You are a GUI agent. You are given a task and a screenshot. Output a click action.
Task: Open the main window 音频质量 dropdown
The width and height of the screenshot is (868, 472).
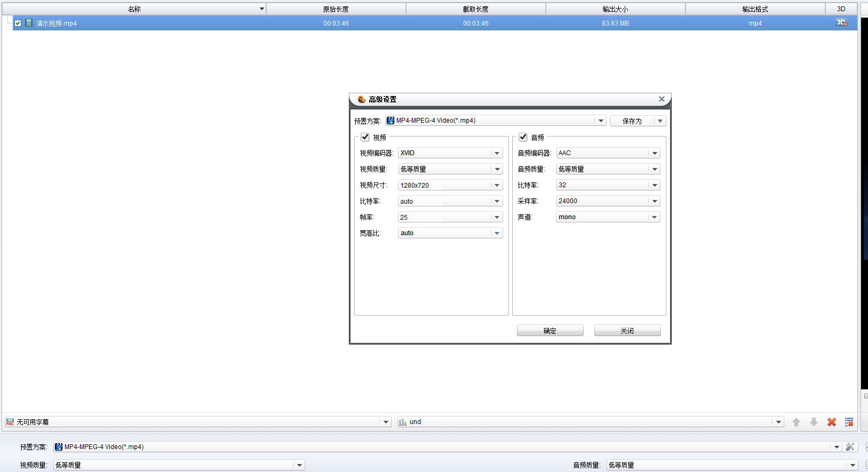pos(853,465)
